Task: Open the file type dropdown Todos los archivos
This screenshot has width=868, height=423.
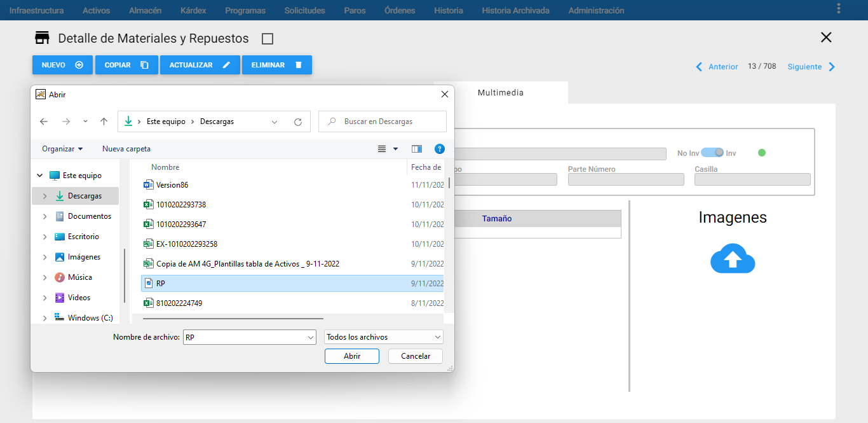Action: pos(384,337)
